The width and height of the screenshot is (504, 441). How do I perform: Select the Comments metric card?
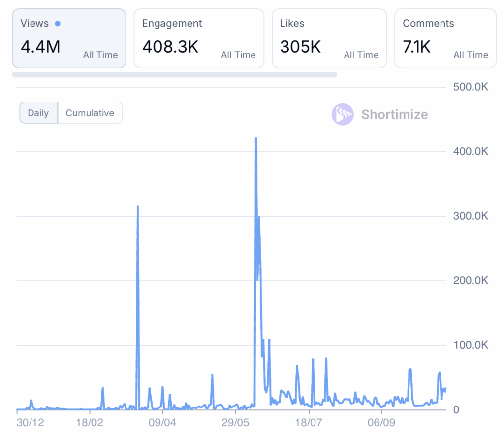coord(445,38)
